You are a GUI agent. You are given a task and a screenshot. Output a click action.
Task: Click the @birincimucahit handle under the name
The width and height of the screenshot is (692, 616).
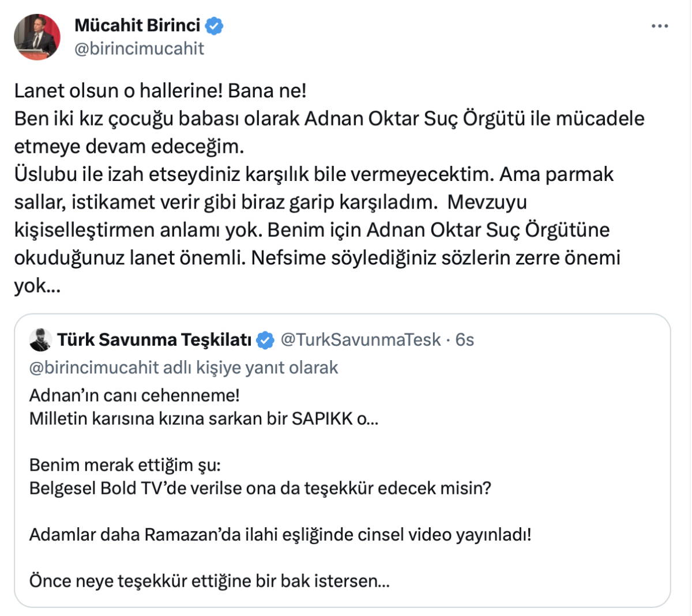click(139, 48)
